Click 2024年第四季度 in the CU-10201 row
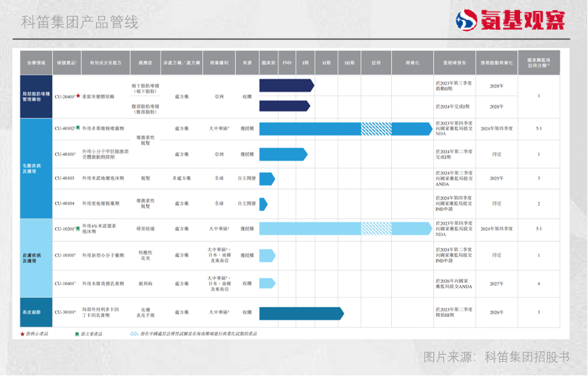588x376 pixels. point(496,228)
